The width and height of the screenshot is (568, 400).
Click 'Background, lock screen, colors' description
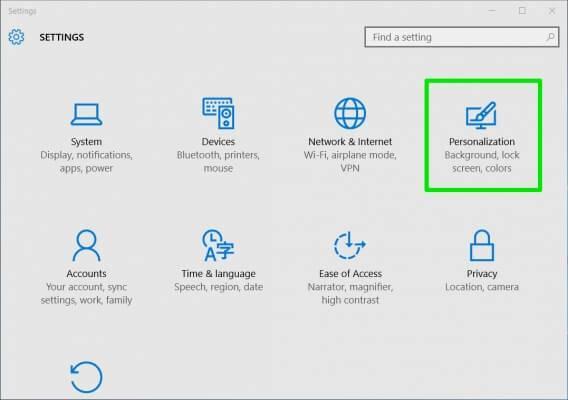pos(482,162)
